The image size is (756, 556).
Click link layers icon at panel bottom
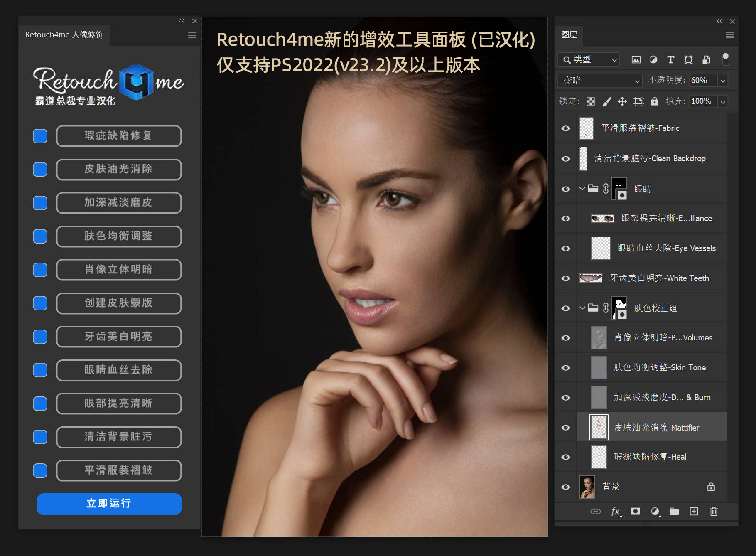click(596, 512)
